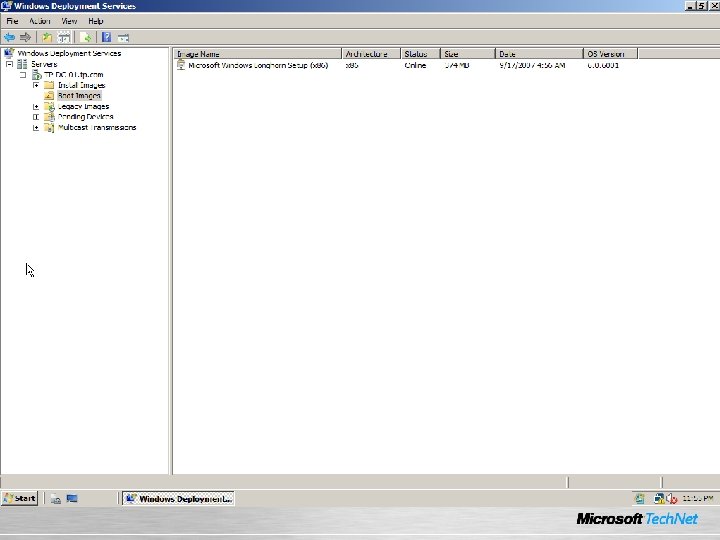720x540 pixels.
Task: Open the Start menu
Action: [x=20, y=498]
